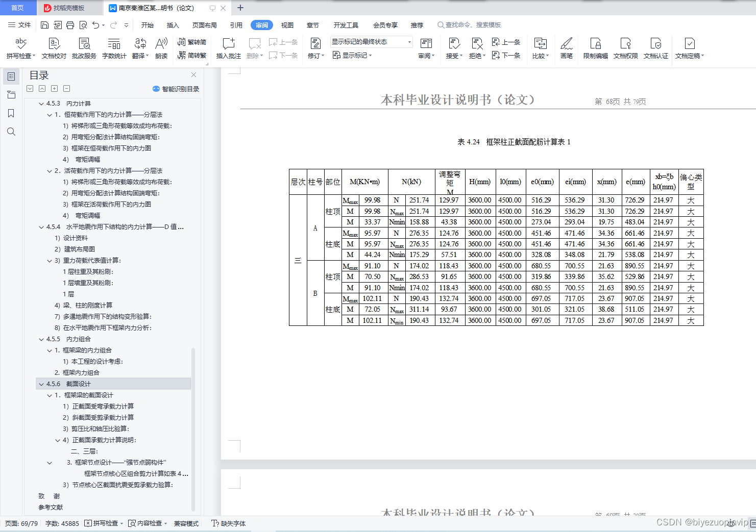Click the 首页 home tab
Viewport: 756px width, 532px height.
pyautogui.click(x=18, y=8)
